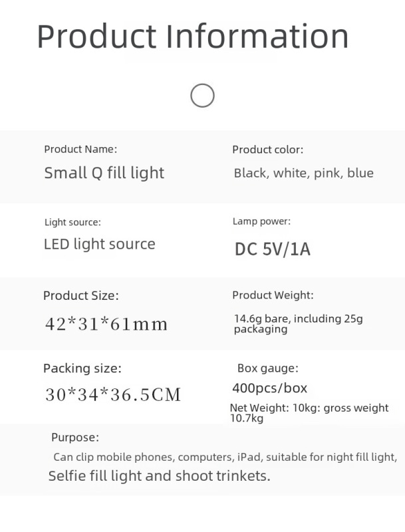
Task: Select the 30*34*36.5CM packing value
Action: pos(113,395)
